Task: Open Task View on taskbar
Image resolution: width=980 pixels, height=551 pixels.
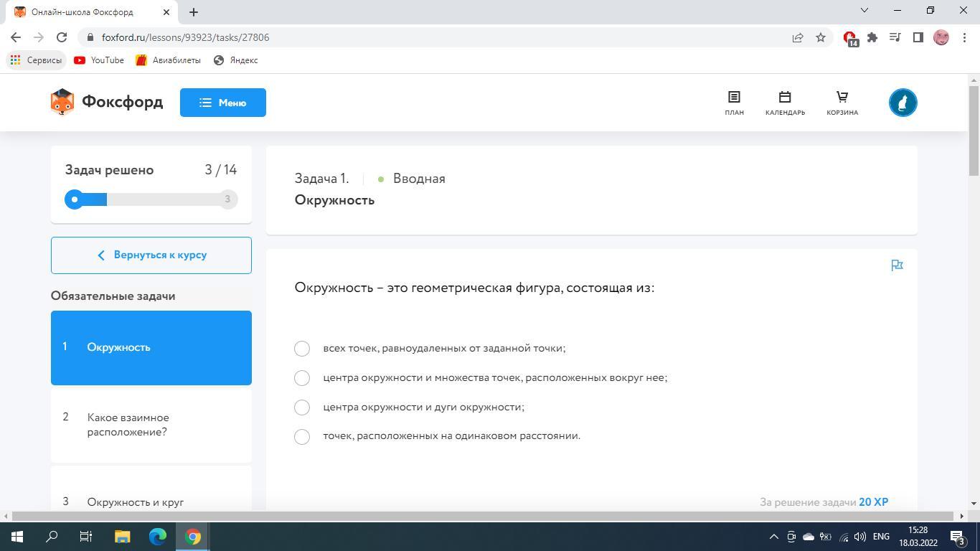Action: tap(86, 537)
